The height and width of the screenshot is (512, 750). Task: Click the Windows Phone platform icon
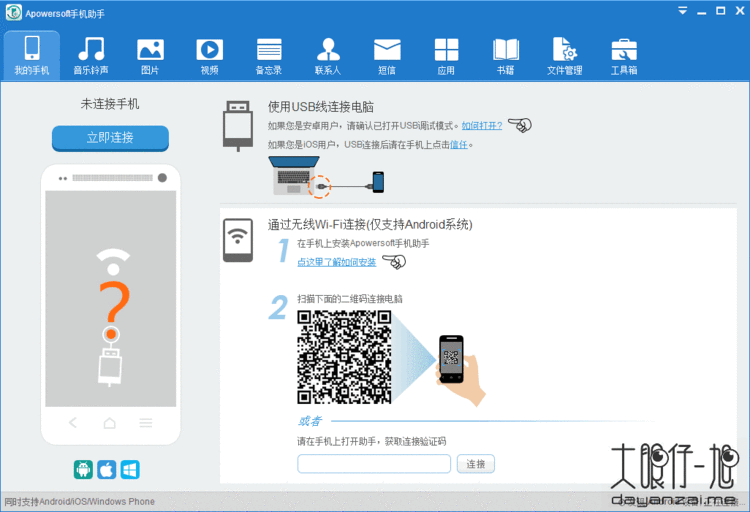130,469
